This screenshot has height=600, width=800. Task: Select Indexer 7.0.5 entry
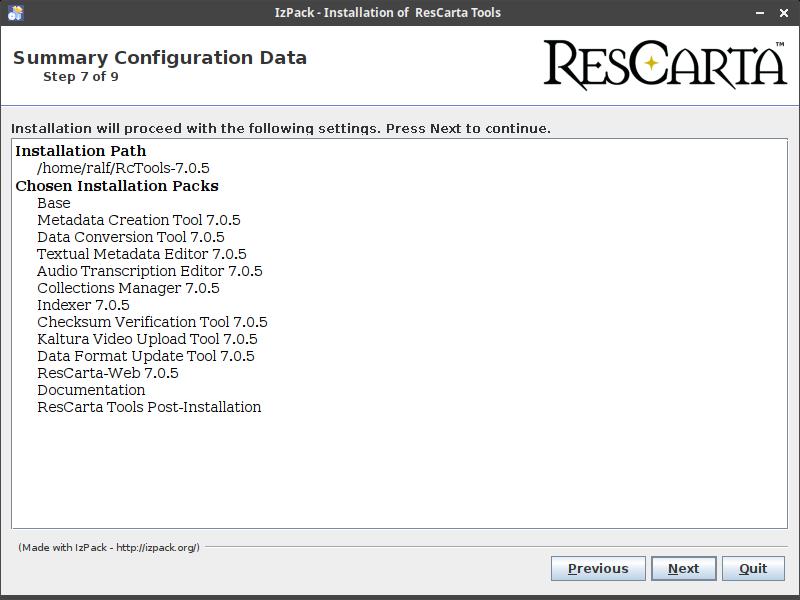[x=83, y=305]
